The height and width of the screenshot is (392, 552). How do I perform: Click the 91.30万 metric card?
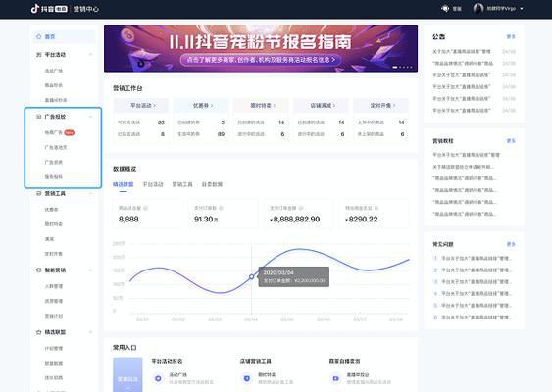coord(224,214)
